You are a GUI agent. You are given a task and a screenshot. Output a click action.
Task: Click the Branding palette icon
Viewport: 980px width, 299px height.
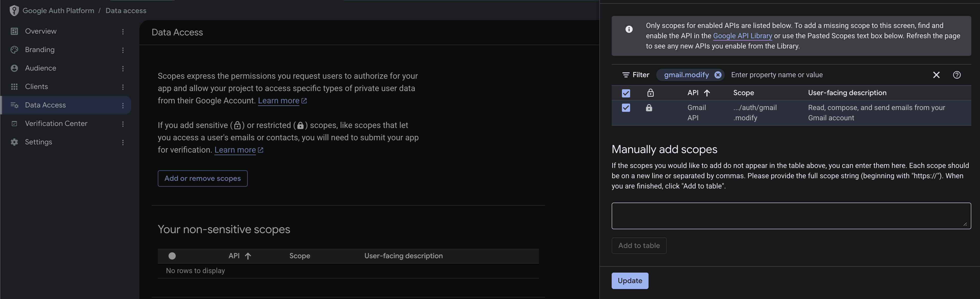[x=14, y=50]
